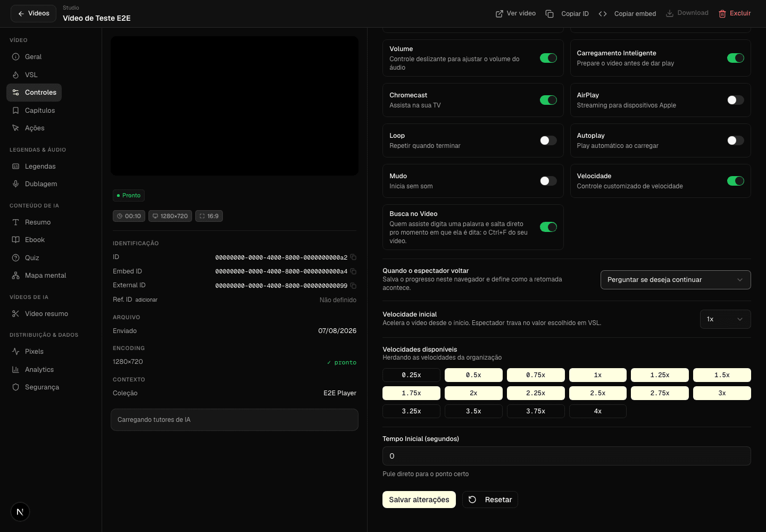The width and height of the screenshot is (766, 532).
Task: Enable the AirPlay toggle
Action: 736,100
